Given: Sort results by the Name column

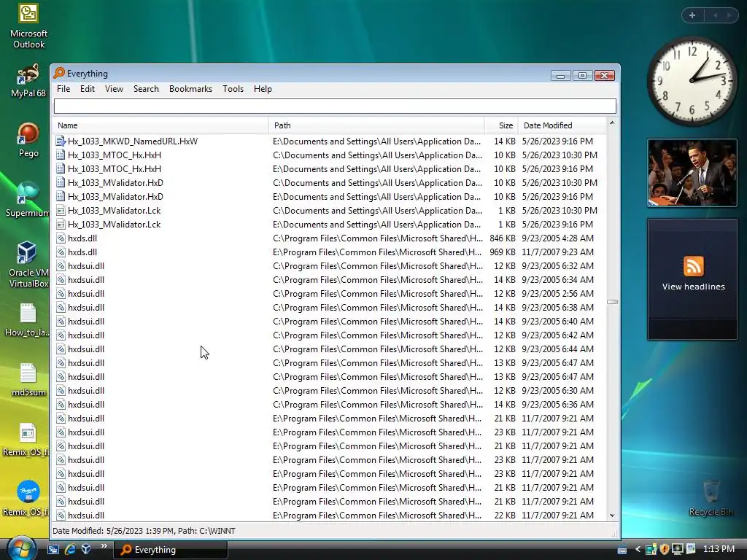Looking at the screenshot, I should pos(160,125).
